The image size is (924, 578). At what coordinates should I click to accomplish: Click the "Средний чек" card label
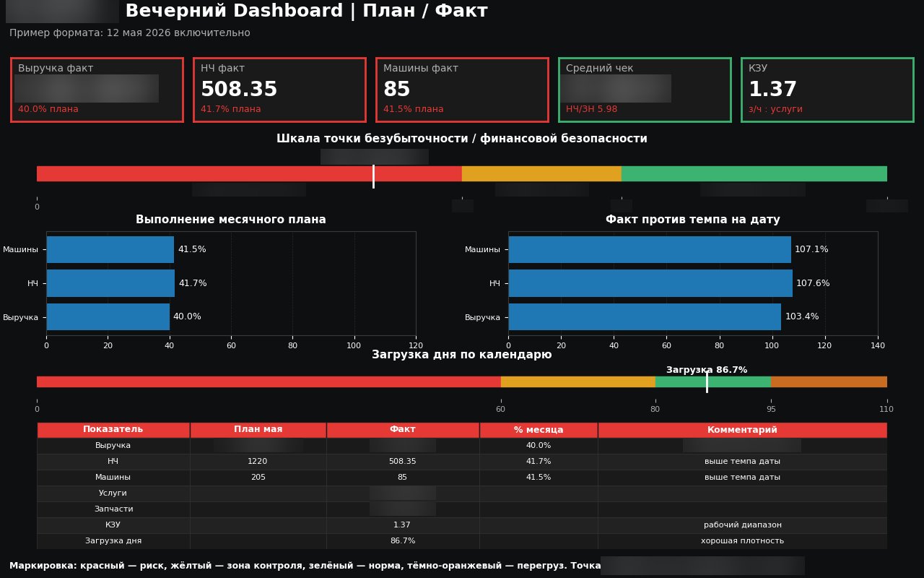coord(599,69)
